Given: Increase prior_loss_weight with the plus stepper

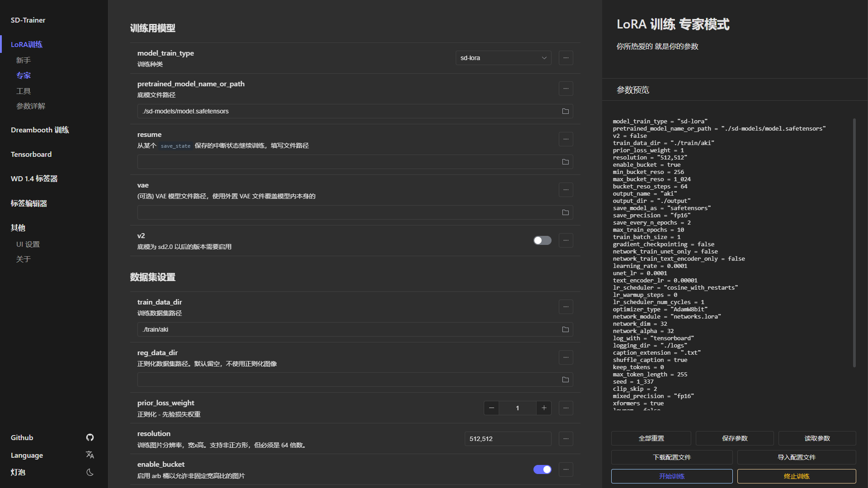Looking at the screenshot, I should (x=543, y=408).
